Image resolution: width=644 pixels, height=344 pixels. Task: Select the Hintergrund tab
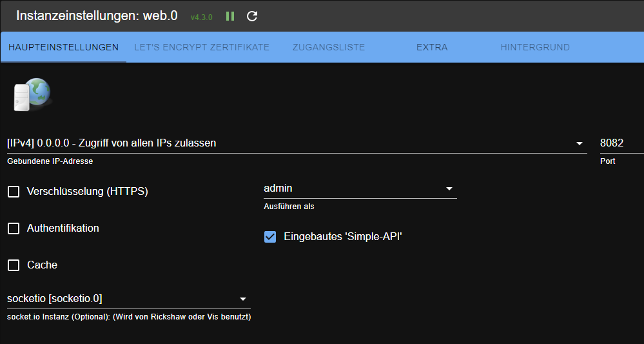click(535, 47)
